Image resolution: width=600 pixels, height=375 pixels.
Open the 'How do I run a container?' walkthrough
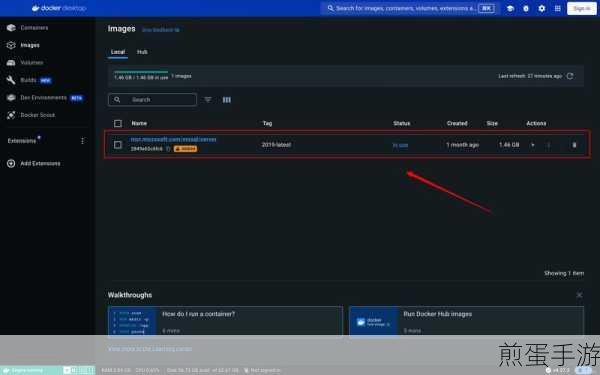225,321
